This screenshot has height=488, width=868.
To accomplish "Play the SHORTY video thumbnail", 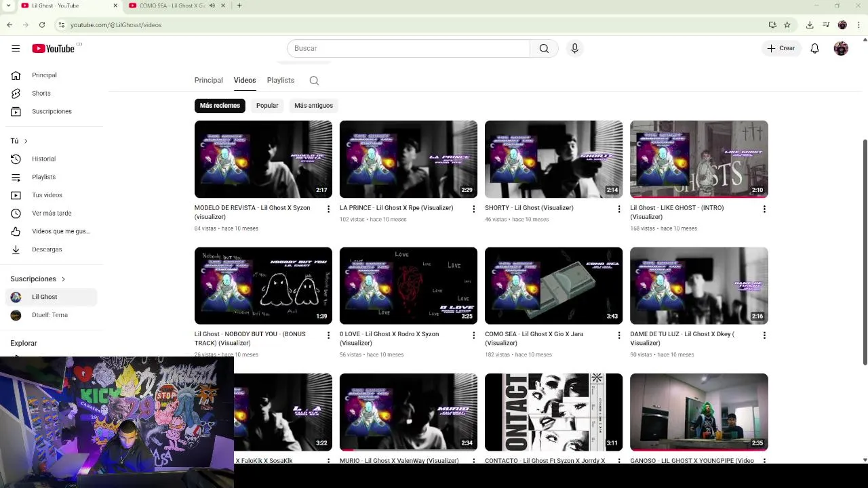I will (x=553, y=159).
